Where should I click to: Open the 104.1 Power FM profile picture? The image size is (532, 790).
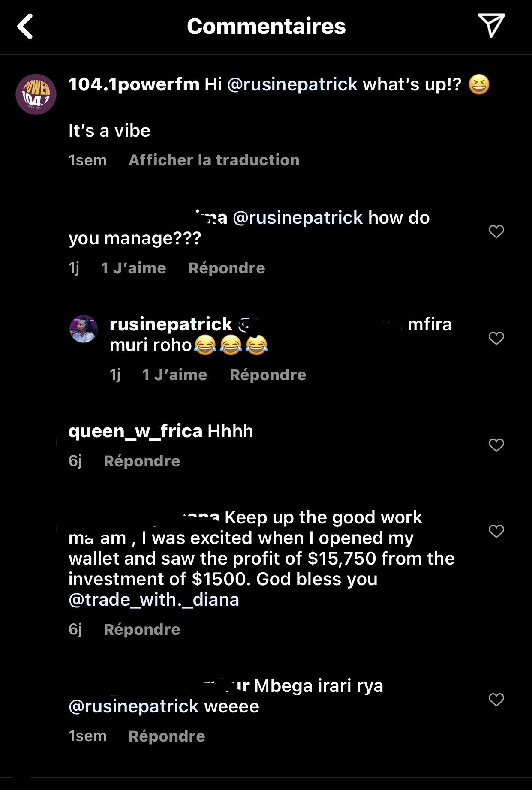pyautogui.click(x=36, y=94)
